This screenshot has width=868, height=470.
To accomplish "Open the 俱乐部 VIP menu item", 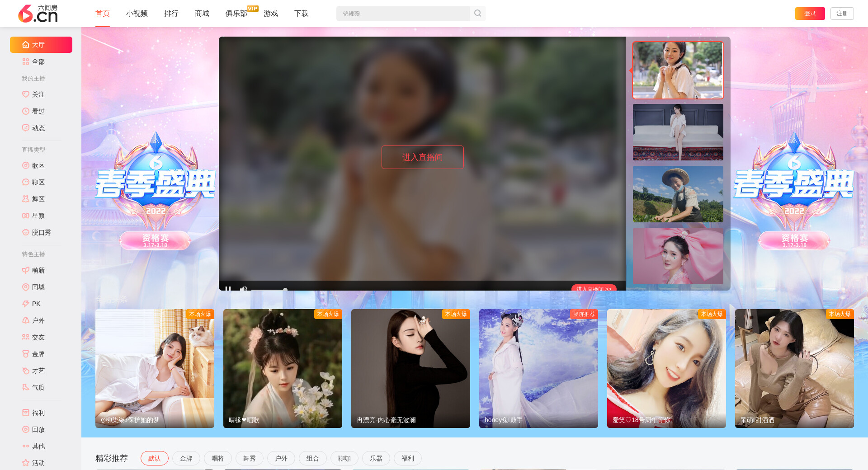I will coord(236,14).
